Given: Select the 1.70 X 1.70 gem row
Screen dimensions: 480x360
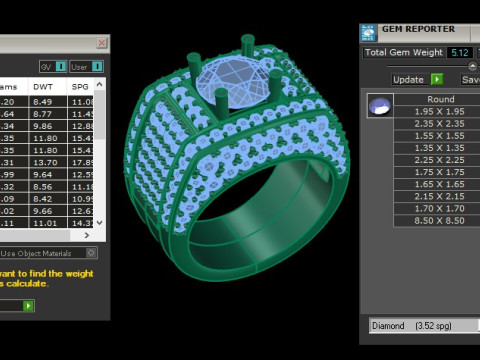Looking at the screenshot, I should [x=437, y=208].
